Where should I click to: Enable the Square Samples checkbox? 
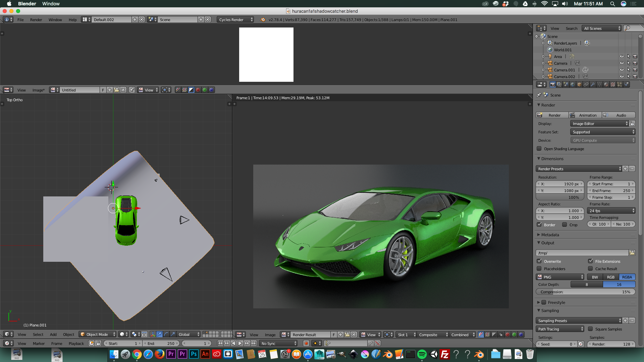(590, 329)
